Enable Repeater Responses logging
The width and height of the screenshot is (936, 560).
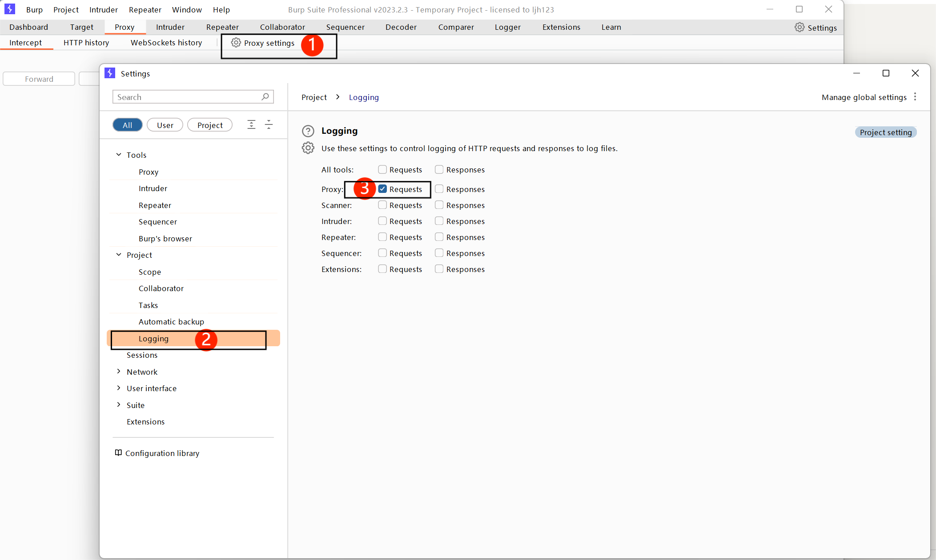point(439,237)
